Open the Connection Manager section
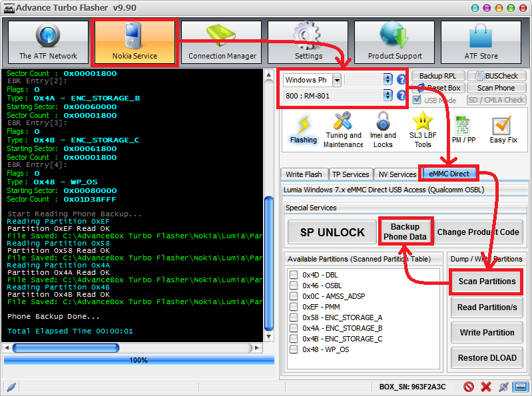Viewport: 532px width, 396px height. 222,42
